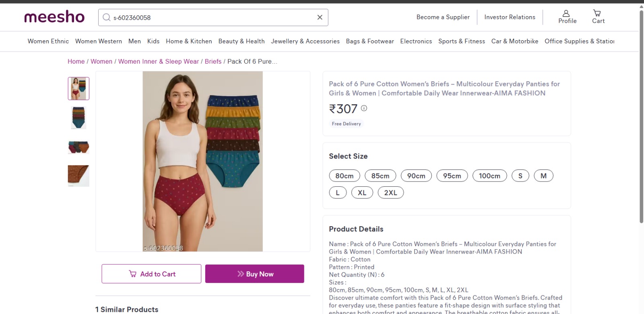The width and height of the screenshot is (644, 314).
Task: Click the price info icon
Action: tap(364, 108)
